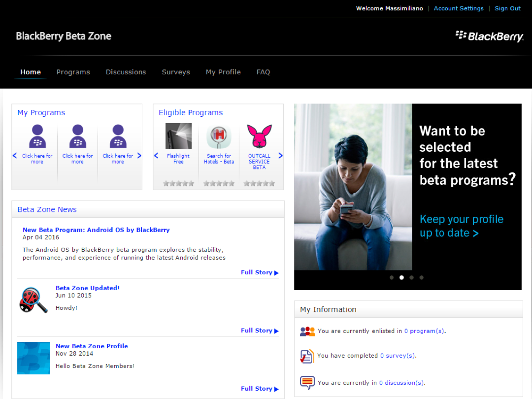The height and width of the screenshot is (399, 532).
Task: Click the Eligible Programs heading
Action: pos(191,113)
